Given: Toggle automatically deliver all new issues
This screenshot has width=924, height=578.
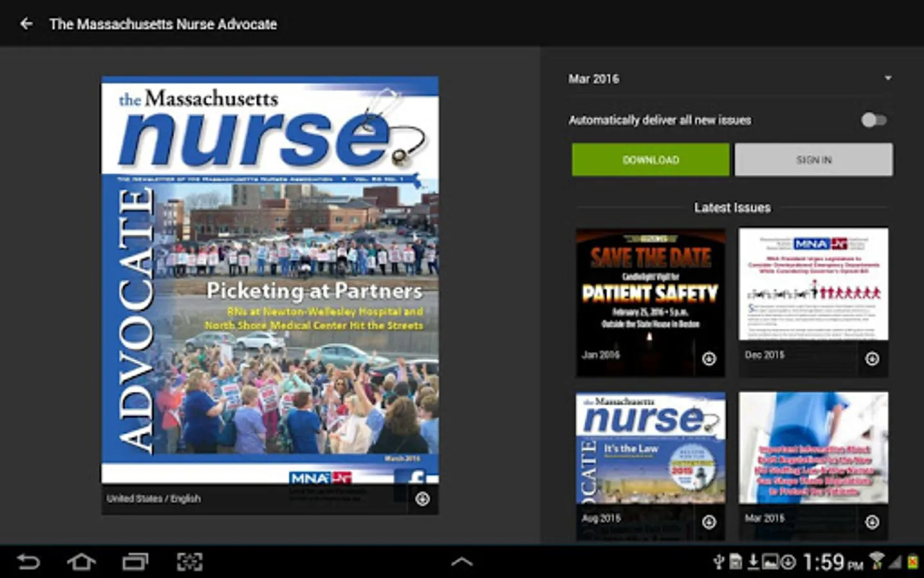Looking at the screenshot, I should coord(873,120).
